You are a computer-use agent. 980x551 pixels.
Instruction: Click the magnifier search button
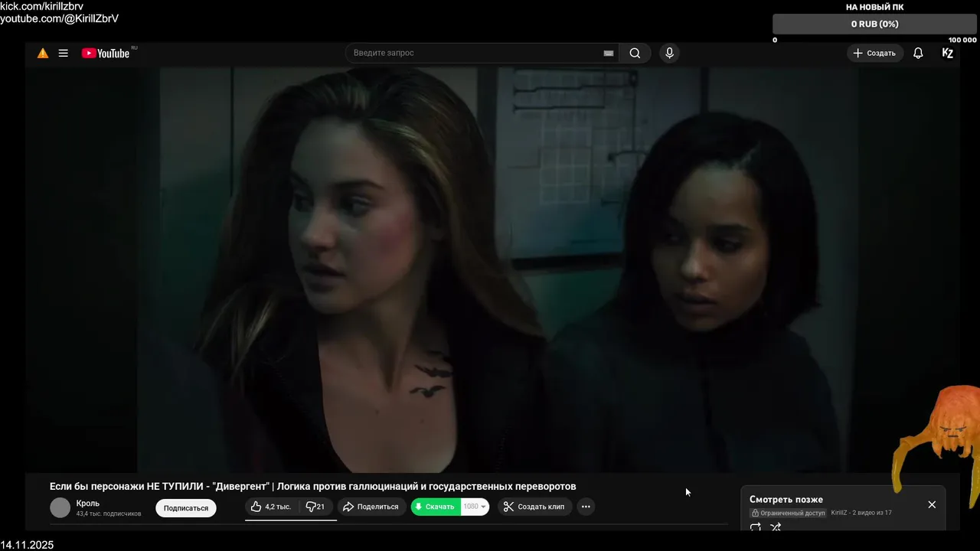(635, 53)
